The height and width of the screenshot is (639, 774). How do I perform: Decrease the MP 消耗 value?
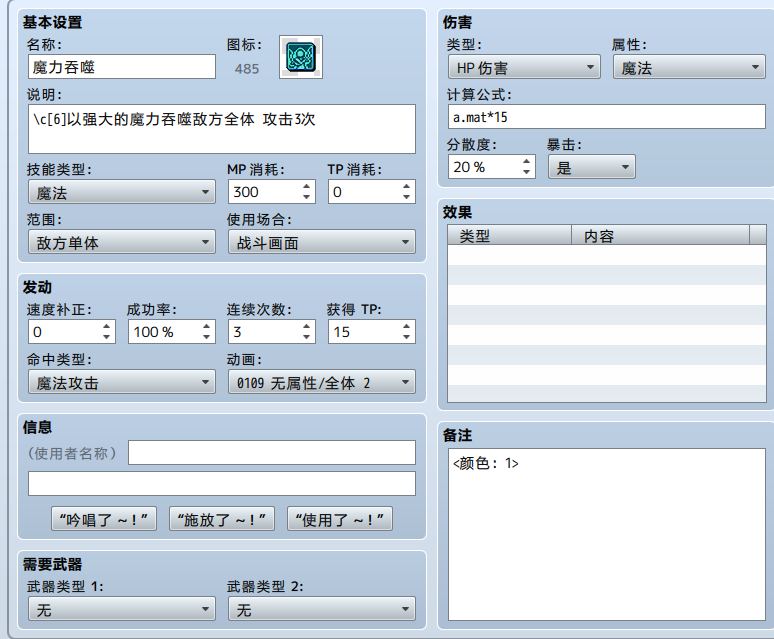click(307, 197)
